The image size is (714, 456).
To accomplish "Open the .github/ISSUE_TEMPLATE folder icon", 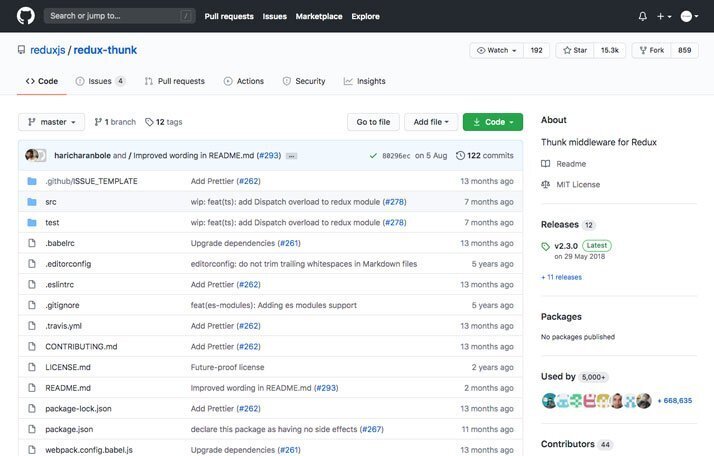I will (x=32, y=181).
